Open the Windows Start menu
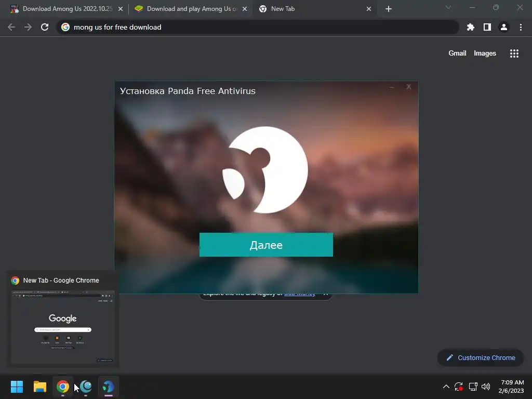 (17, 387)
